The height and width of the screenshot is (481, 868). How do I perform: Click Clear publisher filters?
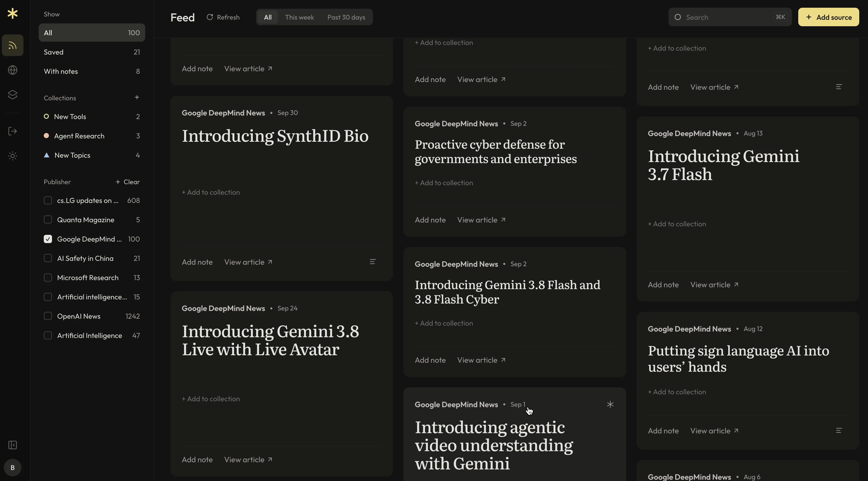pyautogui.click(x=132, y=182)
